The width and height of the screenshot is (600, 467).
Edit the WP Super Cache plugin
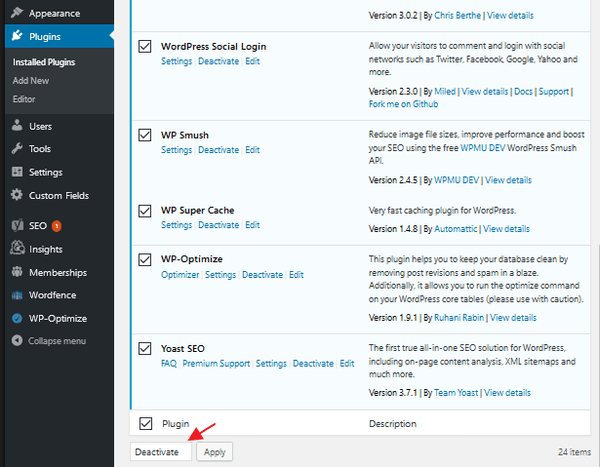(x=253, y=225)
